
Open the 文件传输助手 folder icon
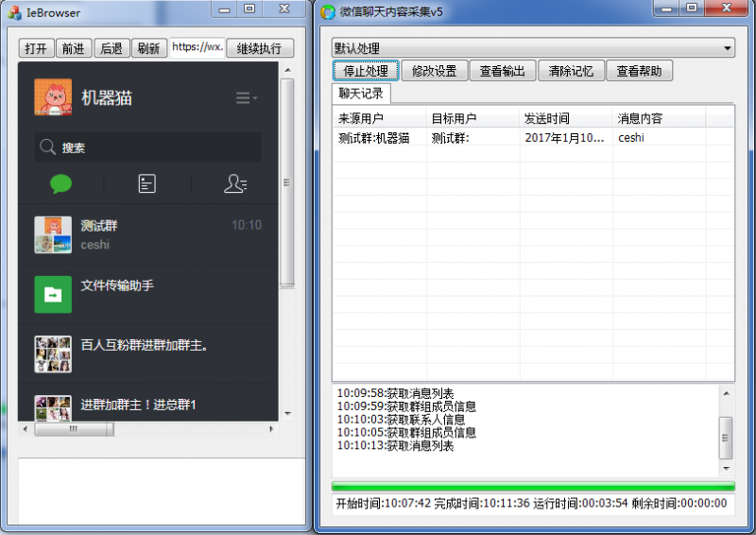tap(53, 294)
